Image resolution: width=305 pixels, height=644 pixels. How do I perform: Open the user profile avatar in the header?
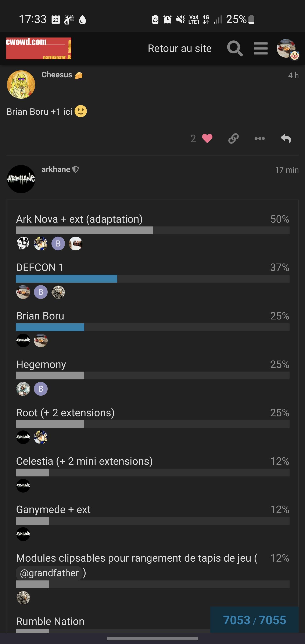(x=287, y=49)
